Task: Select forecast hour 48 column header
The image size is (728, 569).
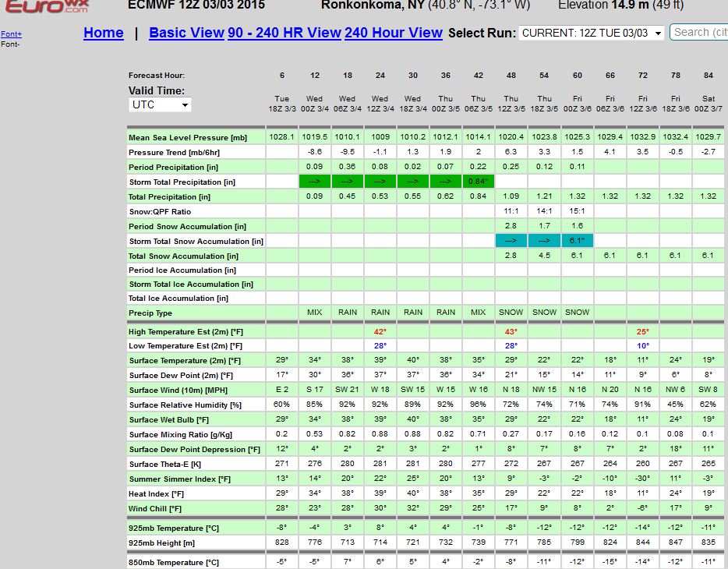Action: pyautogui.click(x=511, y=76)
